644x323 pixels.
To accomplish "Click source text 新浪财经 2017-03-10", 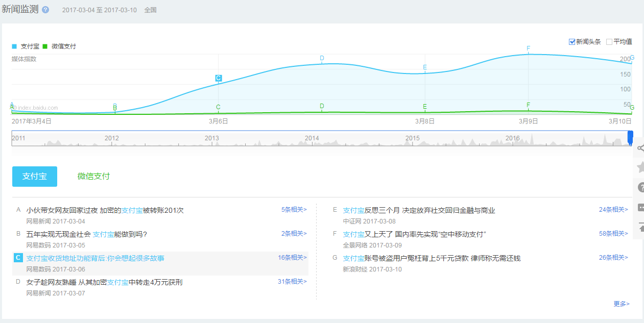I will [372, 269].
